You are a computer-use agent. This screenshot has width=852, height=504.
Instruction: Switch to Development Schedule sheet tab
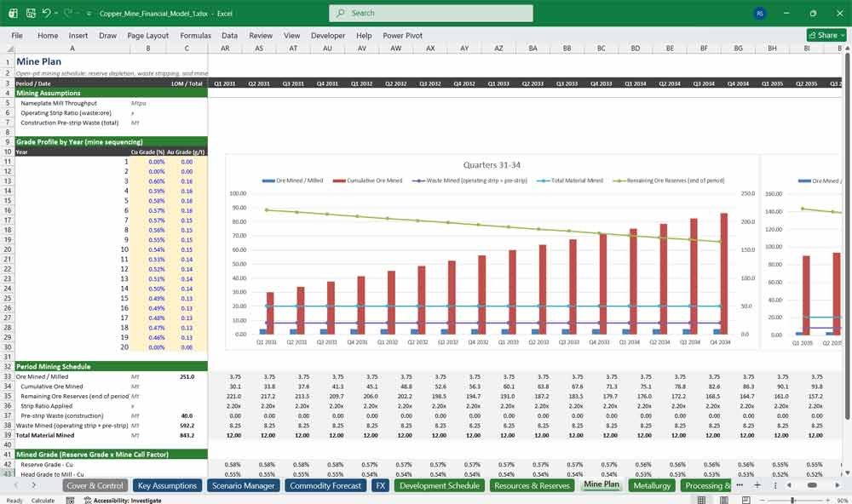tap(440, 485)
